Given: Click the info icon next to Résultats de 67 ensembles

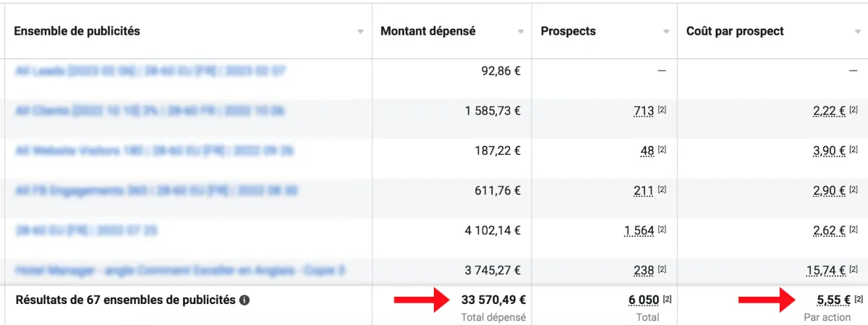Looking at the screenshot, I should (244, 300).
